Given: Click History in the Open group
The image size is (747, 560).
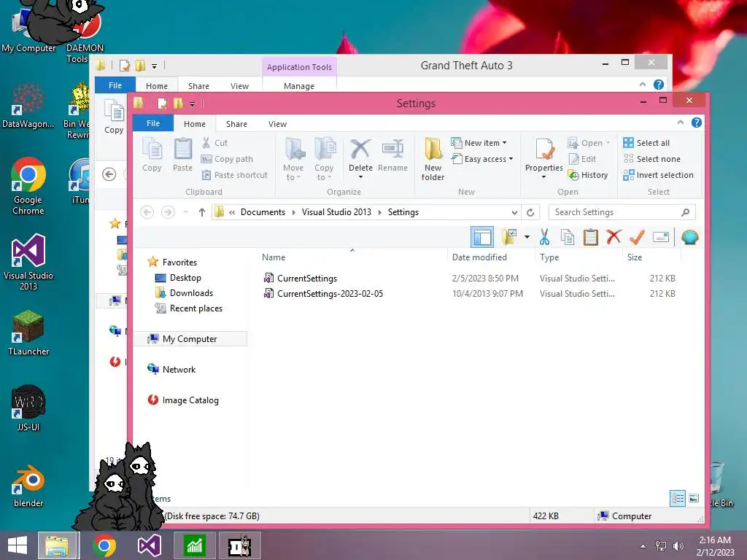Looking at the screenshot, I should click(588, 175).
